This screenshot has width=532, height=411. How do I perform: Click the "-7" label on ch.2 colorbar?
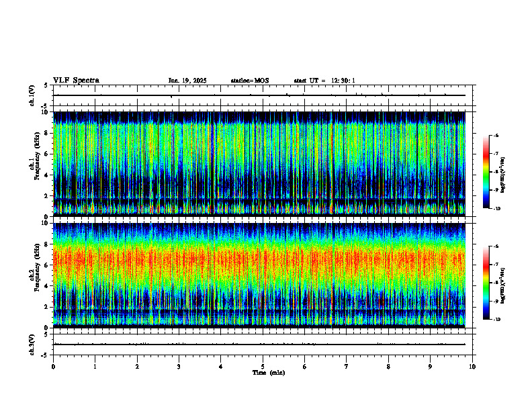coord(496,265)
